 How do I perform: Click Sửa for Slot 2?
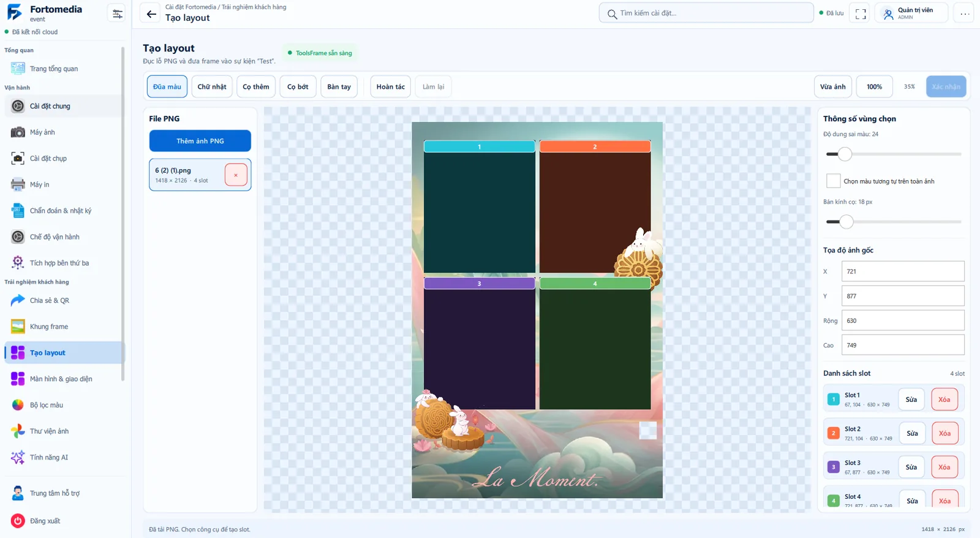912,433
